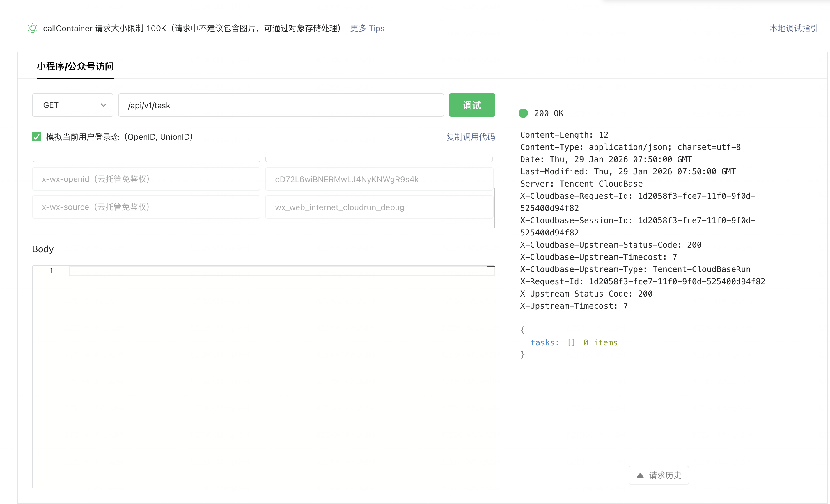Switch to 小程序/公众号访问 tab
This screenshot has height=504, width=830.
(75, 66)
